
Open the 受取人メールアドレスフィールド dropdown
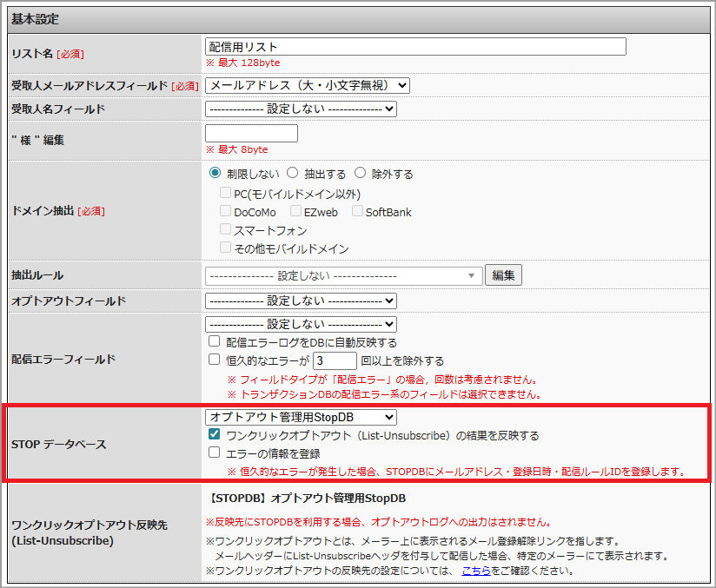tap(307, 85)
